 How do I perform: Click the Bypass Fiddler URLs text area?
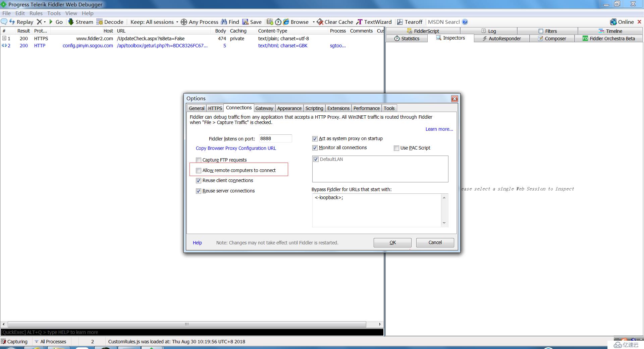pos(377,210)
